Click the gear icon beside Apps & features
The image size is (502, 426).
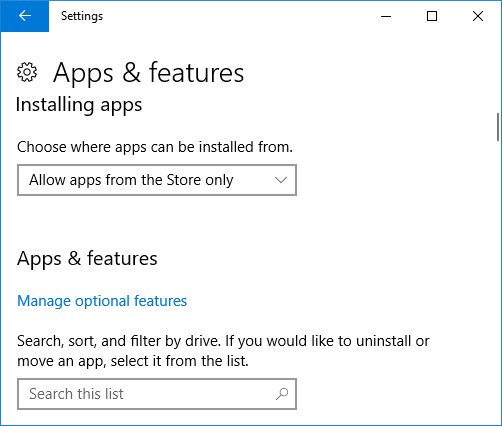(x=27, y=72)
